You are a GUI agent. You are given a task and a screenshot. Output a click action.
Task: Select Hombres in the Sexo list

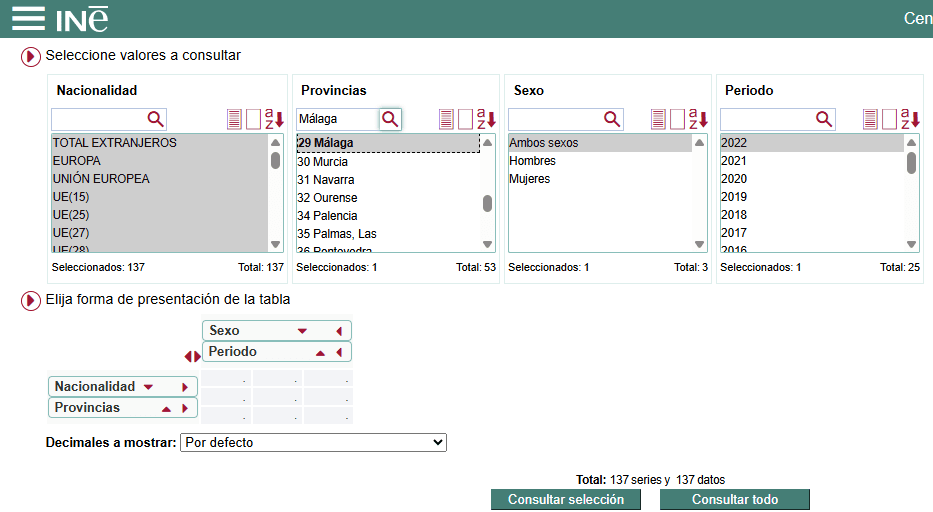tap(533, 161)
